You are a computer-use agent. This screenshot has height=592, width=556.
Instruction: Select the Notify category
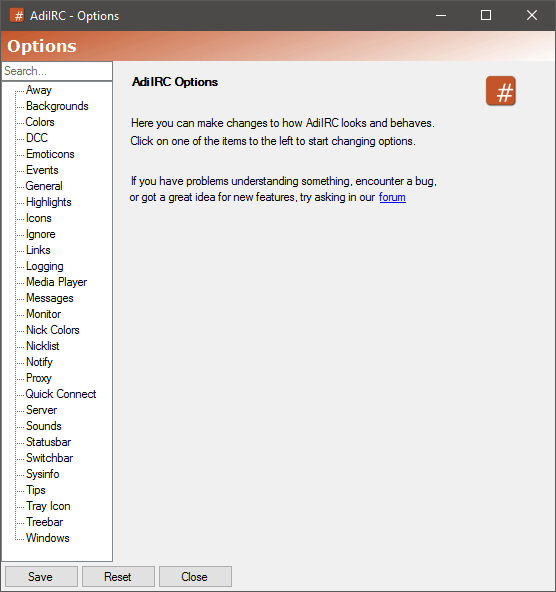(39, 362)
